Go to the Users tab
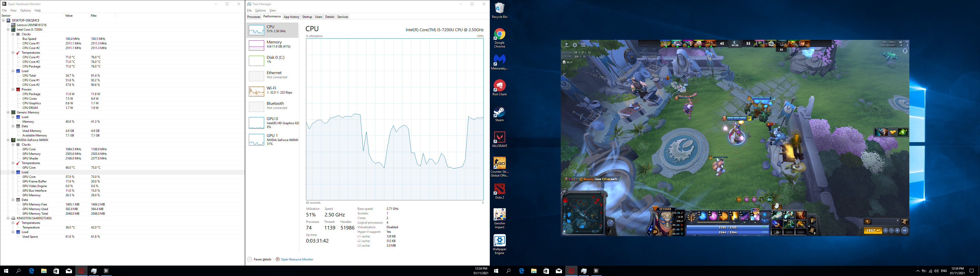Viewport: 980px width, 276px height. point(319,17)
